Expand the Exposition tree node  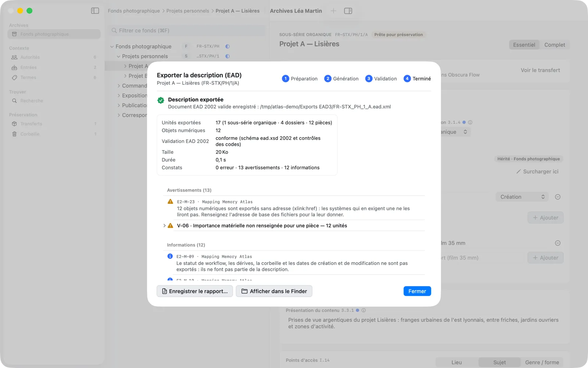point(119,96)
